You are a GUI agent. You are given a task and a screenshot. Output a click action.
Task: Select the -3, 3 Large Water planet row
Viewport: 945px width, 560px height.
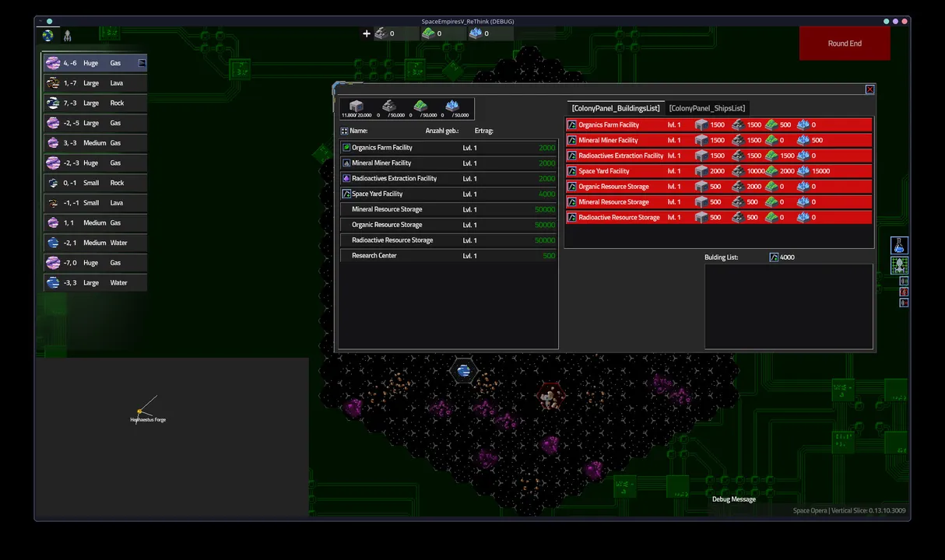(x=95, y=283)
